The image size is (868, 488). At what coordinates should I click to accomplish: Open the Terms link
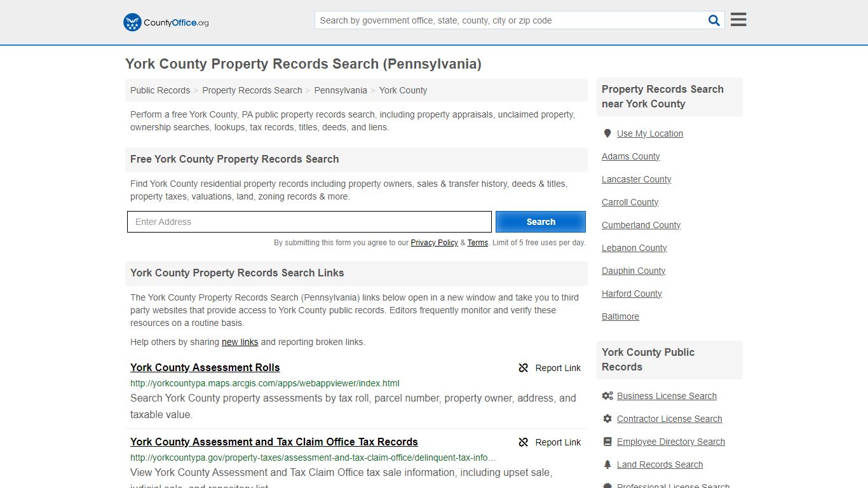click(x=478, y=243)
